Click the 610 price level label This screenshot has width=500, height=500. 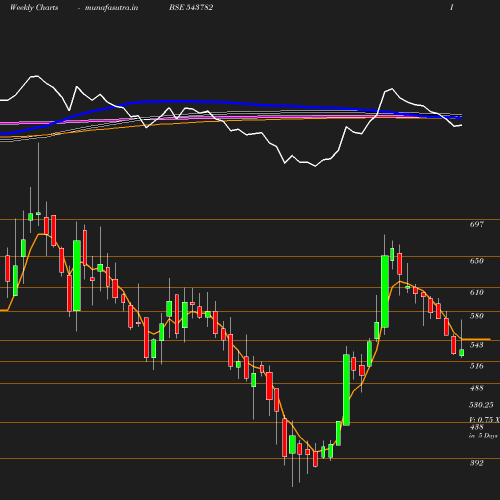tap(477, 292)
